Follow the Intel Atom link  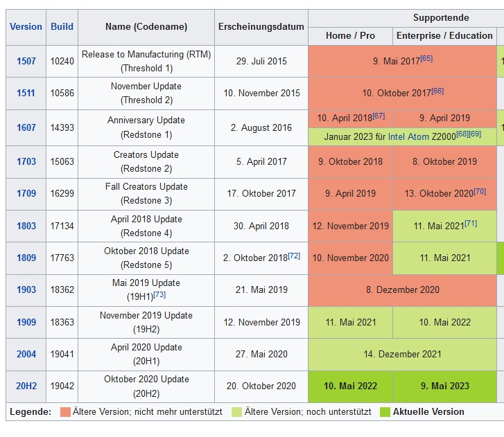408,137
